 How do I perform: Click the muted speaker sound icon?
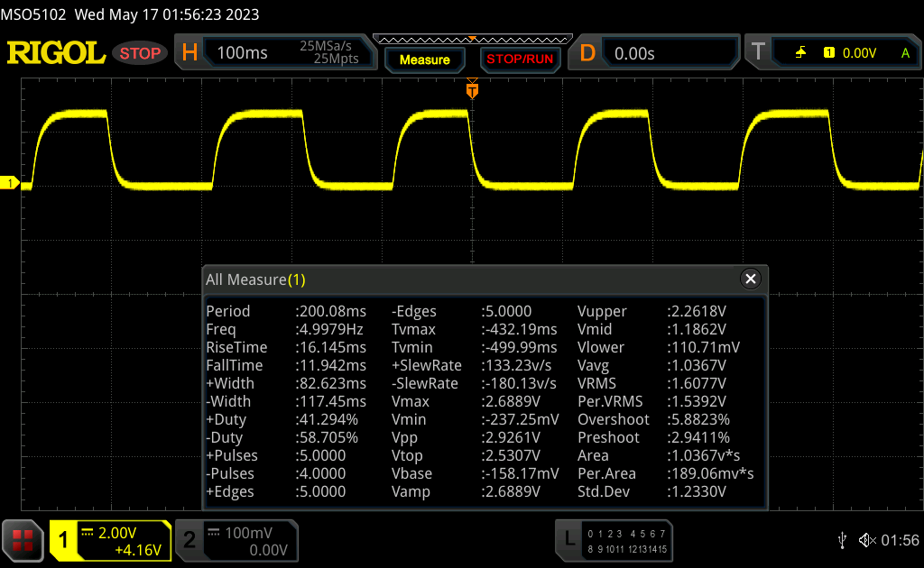click(x=867, y=540)
